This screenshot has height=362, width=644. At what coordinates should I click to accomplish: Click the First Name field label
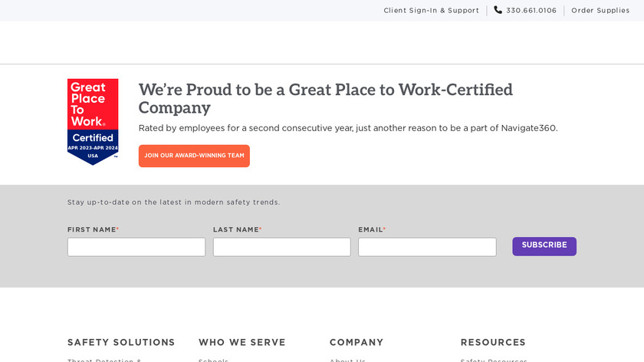tap(92, 229)
